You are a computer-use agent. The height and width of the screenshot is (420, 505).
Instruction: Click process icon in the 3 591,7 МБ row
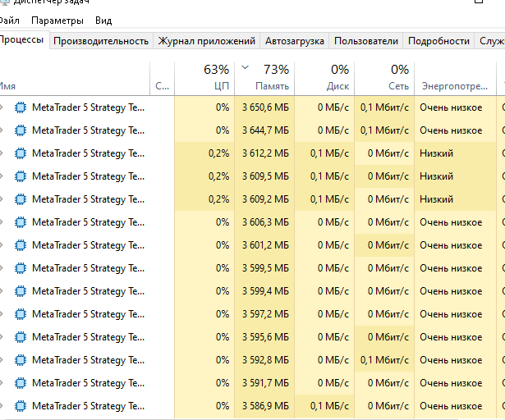coord(21,383)
